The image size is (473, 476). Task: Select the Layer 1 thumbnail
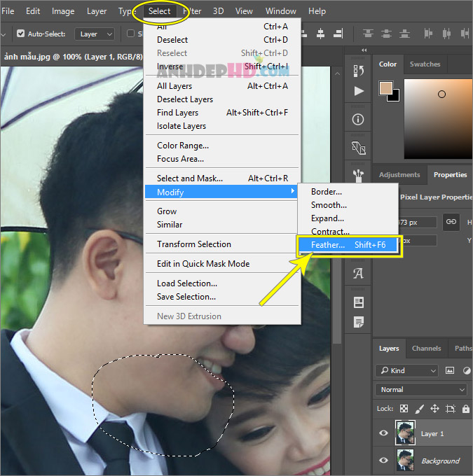405,433
